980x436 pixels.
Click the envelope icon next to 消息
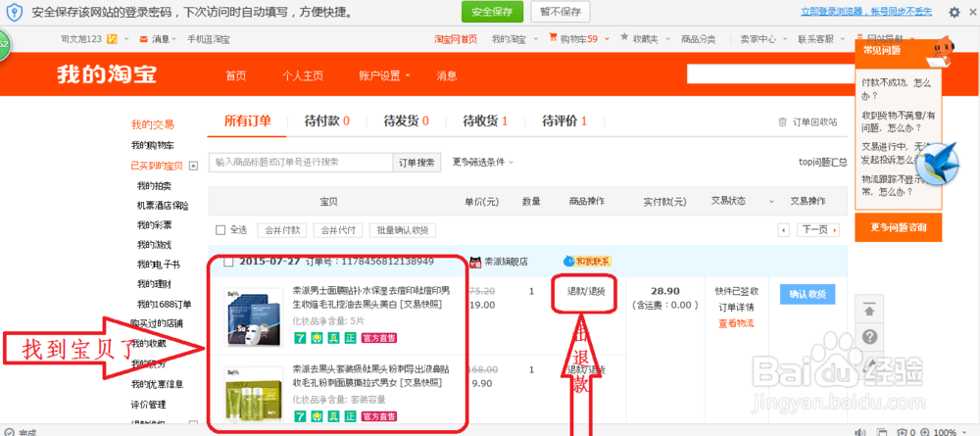144,39
